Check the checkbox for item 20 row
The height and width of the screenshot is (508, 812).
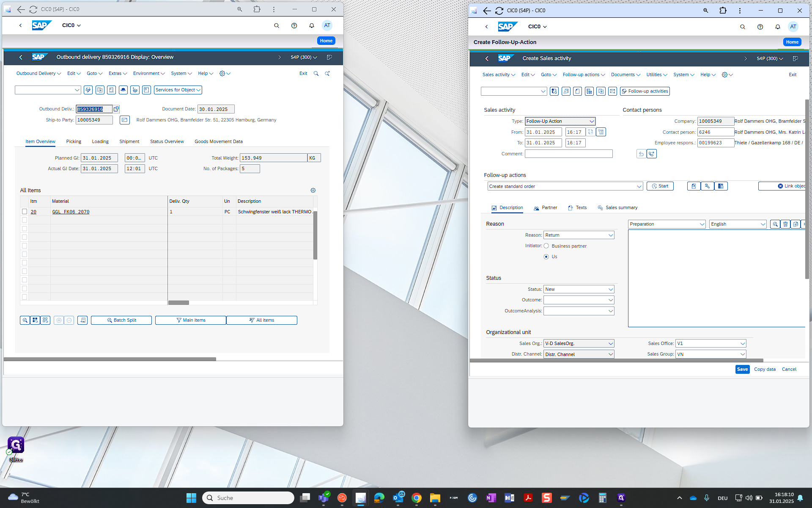[x=25, y=212]
